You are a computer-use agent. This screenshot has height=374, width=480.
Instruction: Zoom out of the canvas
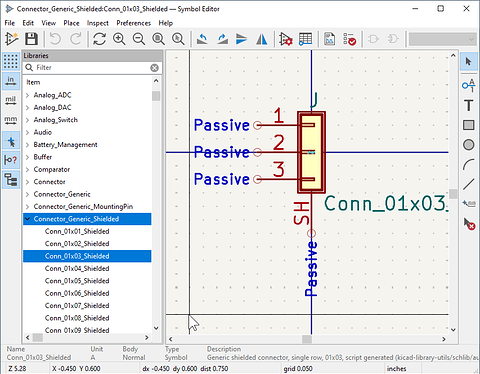point(139,39)
